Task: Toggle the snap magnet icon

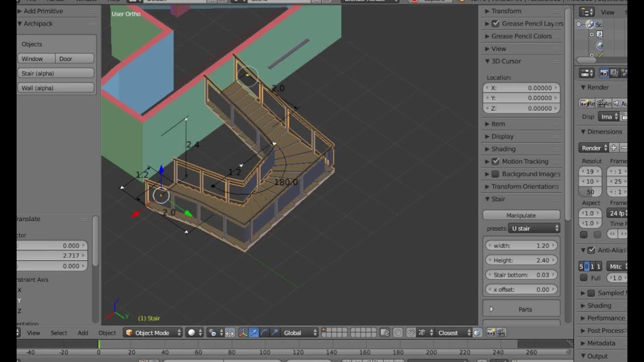Action: click(411, 333)
